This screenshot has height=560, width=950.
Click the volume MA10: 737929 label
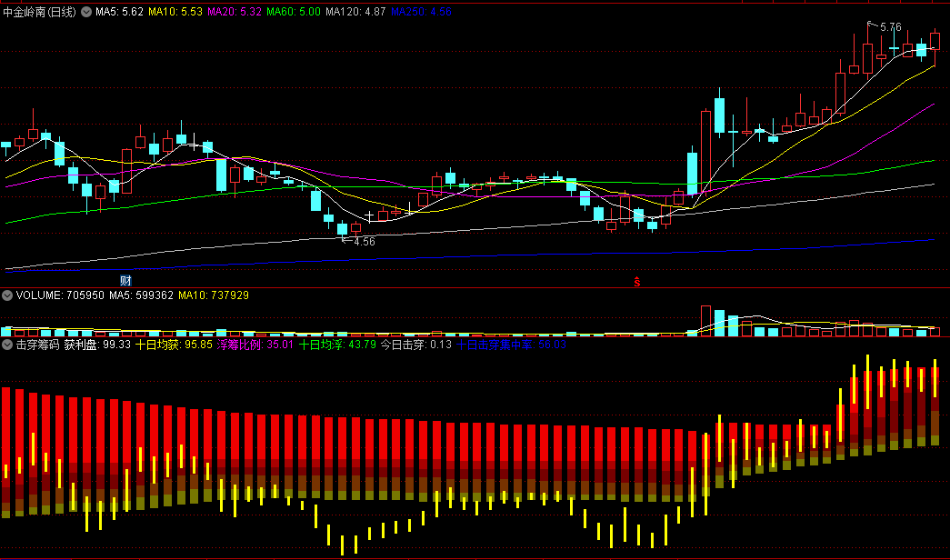[x=214, y=295]
